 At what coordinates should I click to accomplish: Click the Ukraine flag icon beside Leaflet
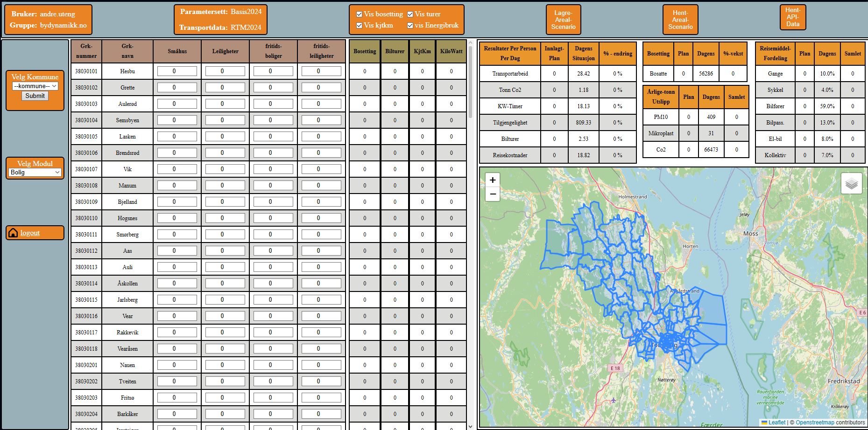[x=764, y=423]
